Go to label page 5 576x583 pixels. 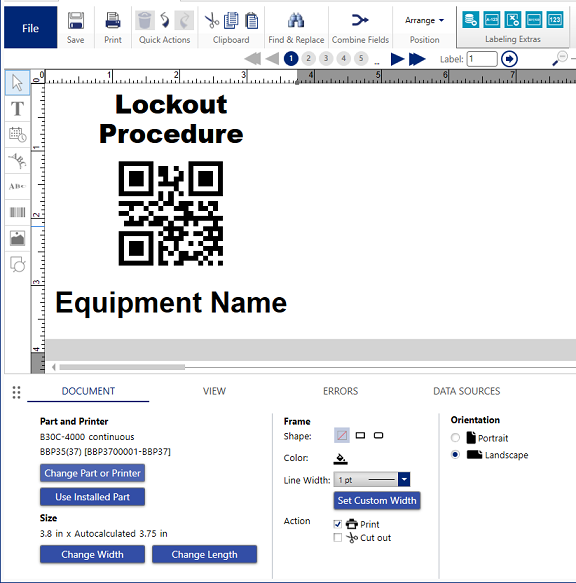point(361,58)
